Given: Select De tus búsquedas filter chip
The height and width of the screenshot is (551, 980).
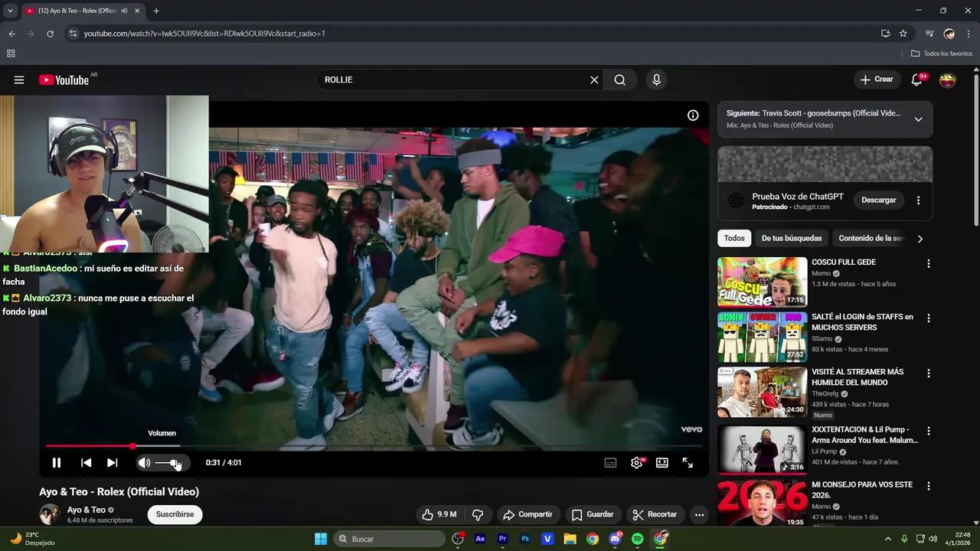Looking at the screenshot, I should (x=792, y=238).
